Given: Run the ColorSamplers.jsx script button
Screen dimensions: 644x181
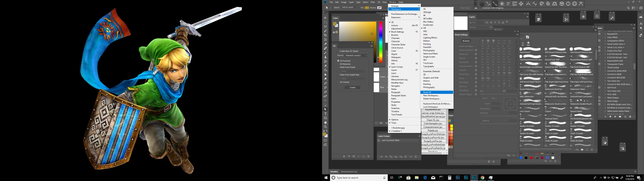Looking at the screenshot, I should [x=433, y=124].
